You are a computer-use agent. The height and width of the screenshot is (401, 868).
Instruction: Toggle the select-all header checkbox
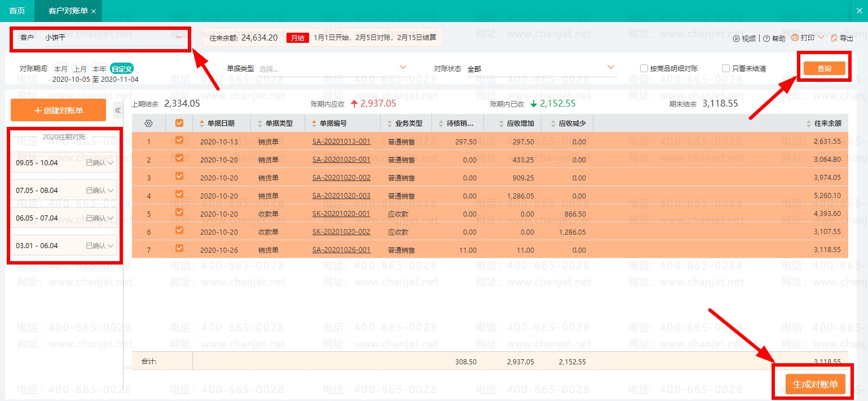pyautogui.click(x=179, y=123)
